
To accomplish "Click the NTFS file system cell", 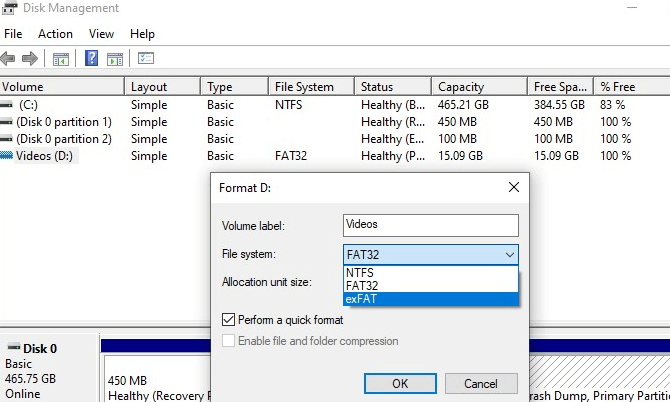I will (288, 105).
